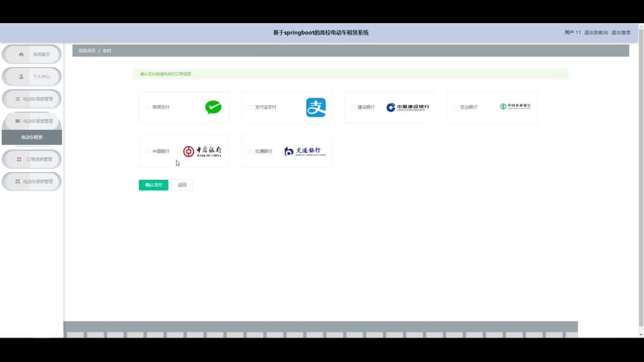Click the WeChat Pay green logo
The image size is (644, 362).
[213, 107]
